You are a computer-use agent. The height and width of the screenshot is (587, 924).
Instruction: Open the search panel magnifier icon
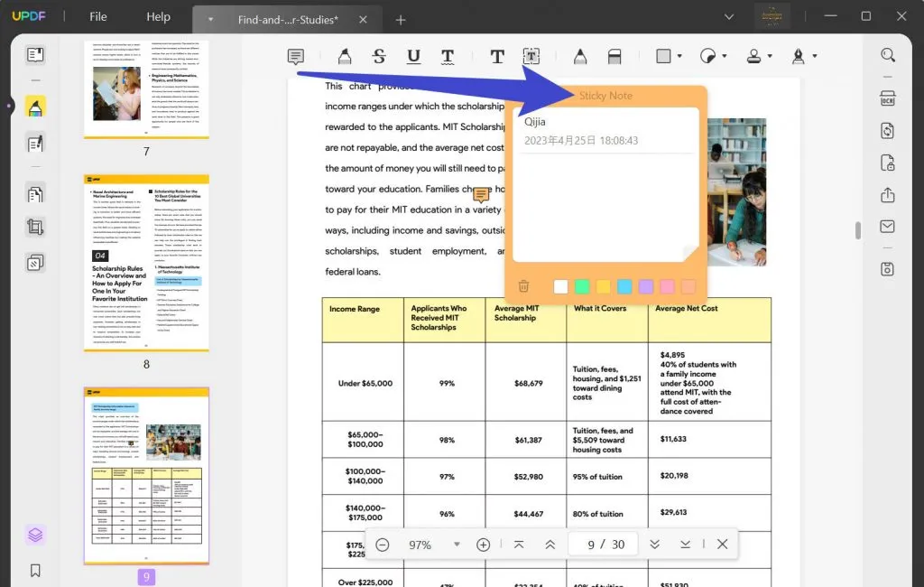[x=888, y=55]
